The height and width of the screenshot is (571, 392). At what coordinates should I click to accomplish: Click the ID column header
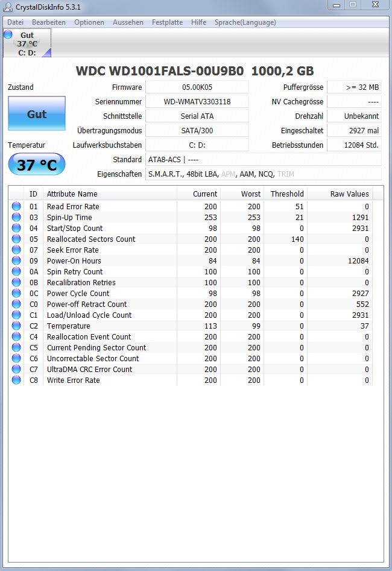34,194
